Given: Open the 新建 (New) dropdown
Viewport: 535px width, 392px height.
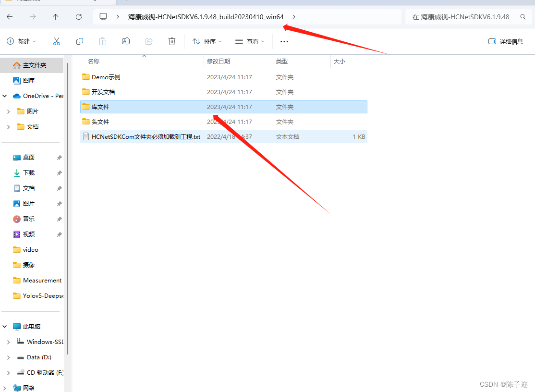Looking at the screenshot, I should tap(21, 41).
